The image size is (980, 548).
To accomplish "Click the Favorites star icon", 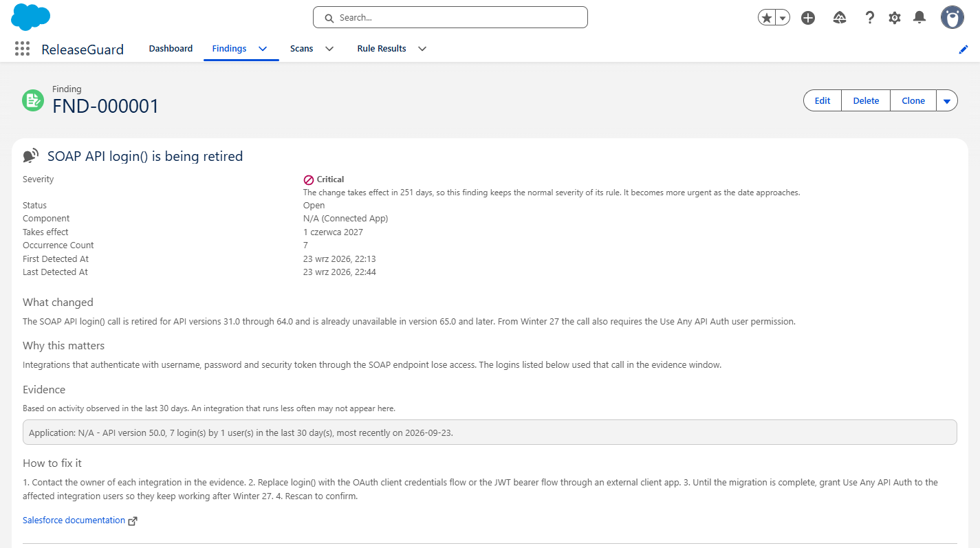I will click(766, 18).
